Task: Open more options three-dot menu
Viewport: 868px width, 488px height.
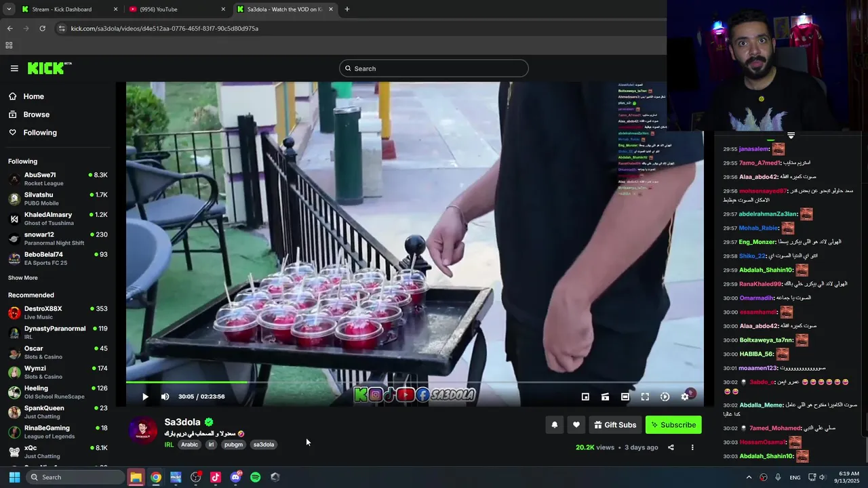Action: (692, 447)
